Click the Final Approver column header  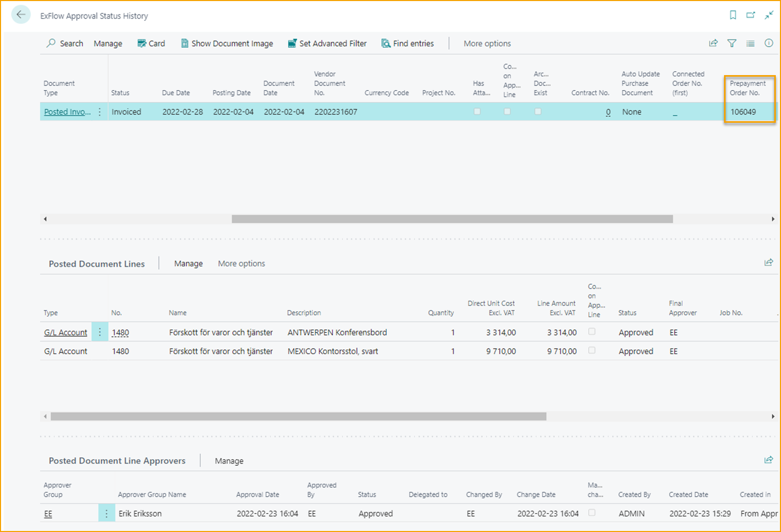coord(683,308)
